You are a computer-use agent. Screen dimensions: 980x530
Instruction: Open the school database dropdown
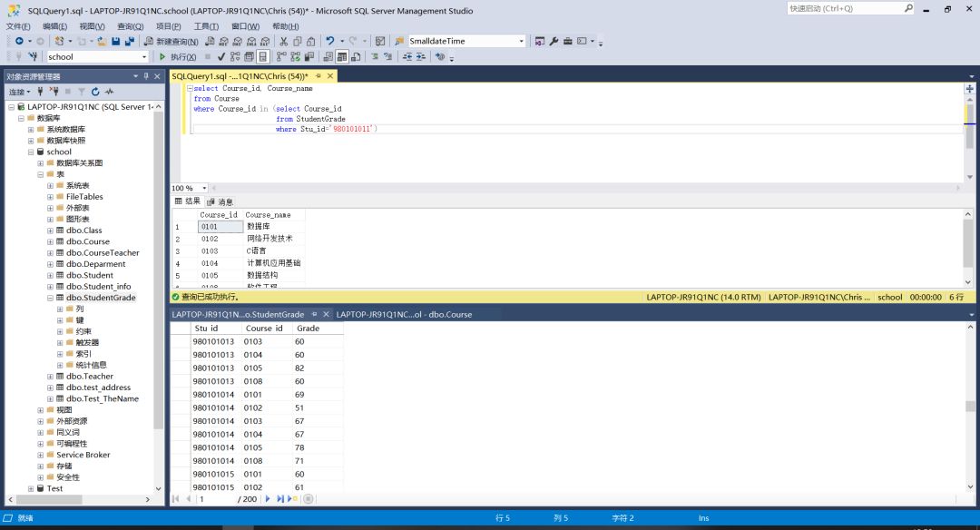pos(143,57)
